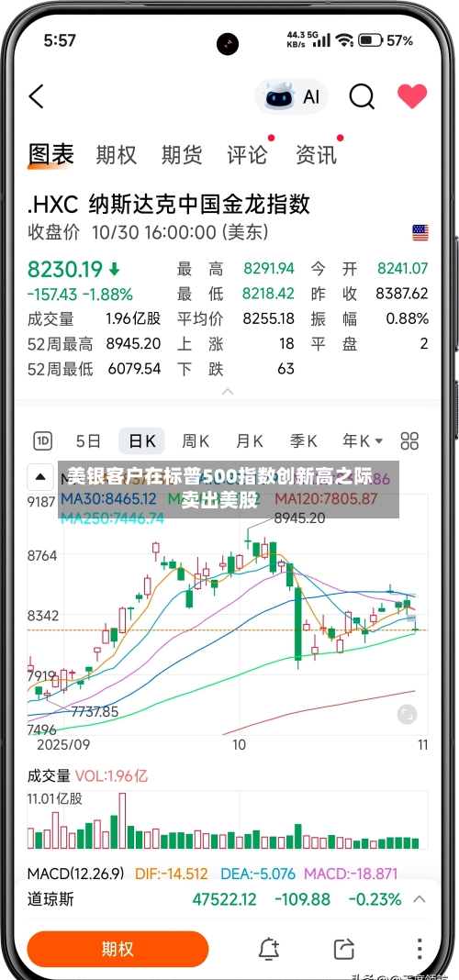
Task: Collapse the MA indicator triangle toggle
Action: coord(40,477)
